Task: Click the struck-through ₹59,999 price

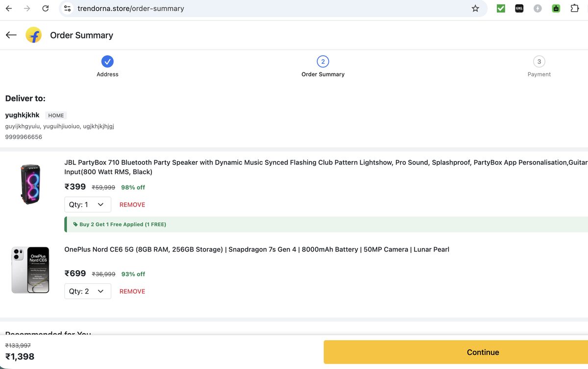Action: [103, 187]
